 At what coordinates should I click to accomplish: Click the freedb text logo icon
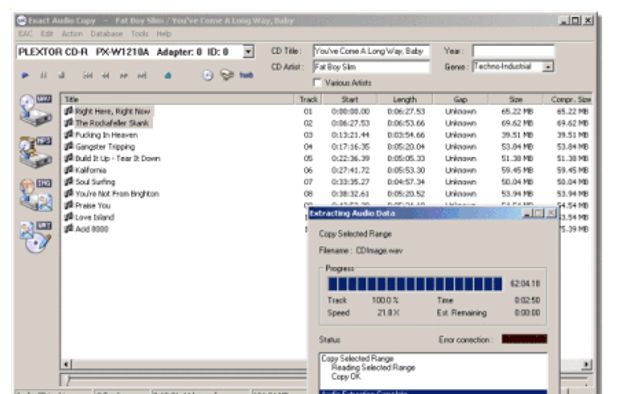[246, 75]
